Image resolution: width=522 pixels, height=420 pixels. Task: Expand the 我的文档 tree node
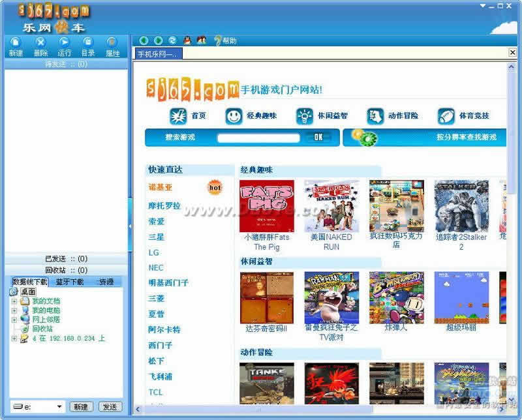point(14,301)
